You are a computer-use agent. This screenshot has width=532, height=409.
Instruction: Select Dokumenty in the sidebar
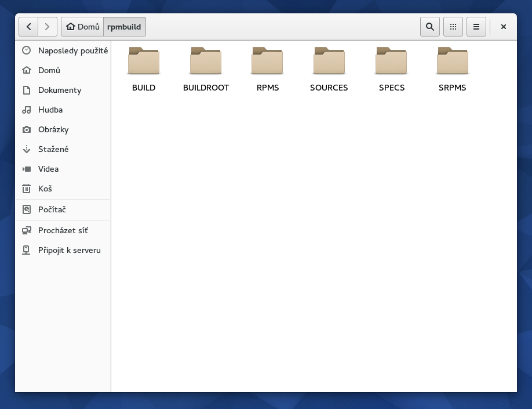[x=59, y=90]
